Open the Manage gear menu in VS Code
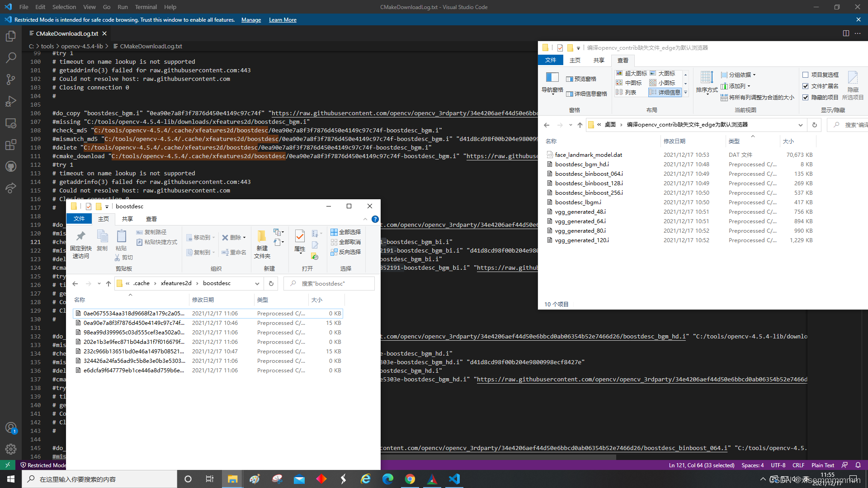Image resolution: width=868 pixels, height=488 pixels. click(11, 449)
